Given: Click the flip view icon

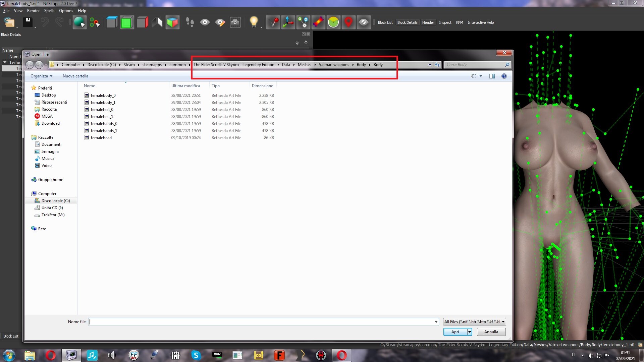Looking at the screenshot, I should click(157, 22).
